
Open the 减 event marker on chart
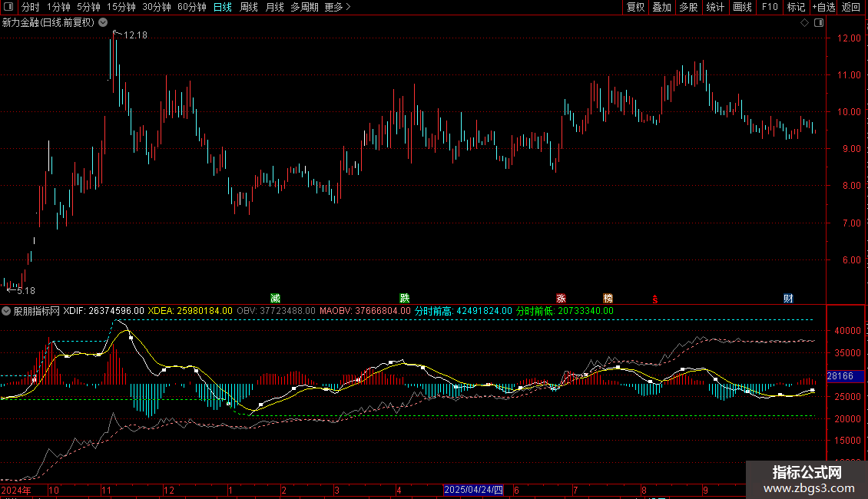click(275, 299)
